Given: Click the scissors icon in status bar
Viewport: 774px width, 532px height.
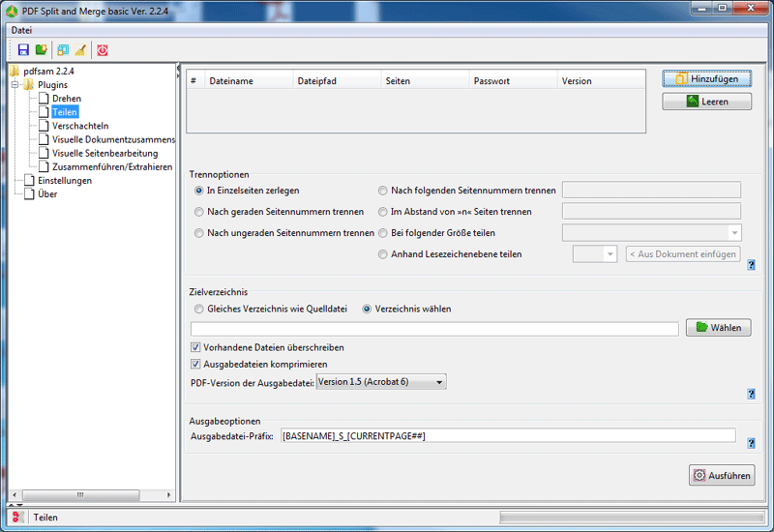Looking at the screenshot, I should click(x=17, y=517).
